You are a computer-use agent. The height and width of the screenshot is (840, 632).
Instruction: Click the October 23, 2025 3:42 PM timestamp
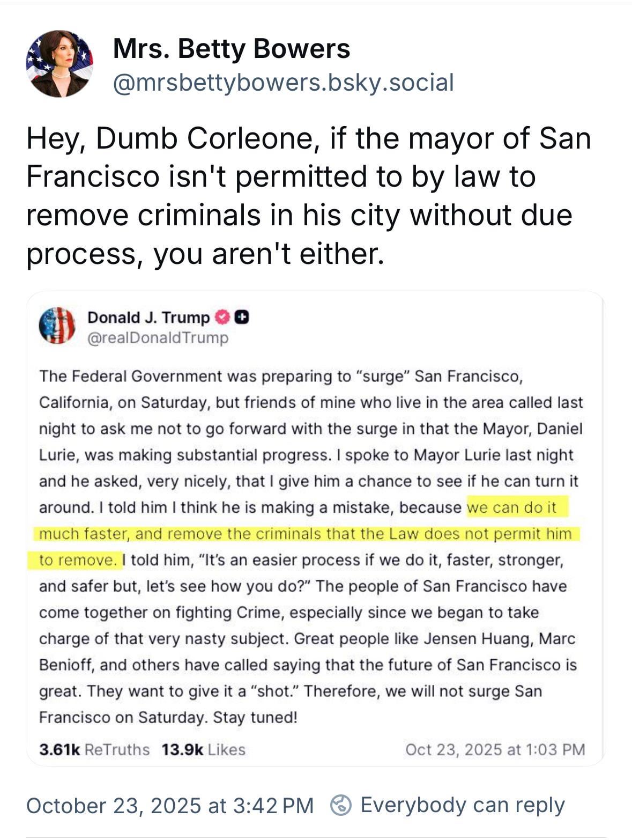(x=169, y=806)
